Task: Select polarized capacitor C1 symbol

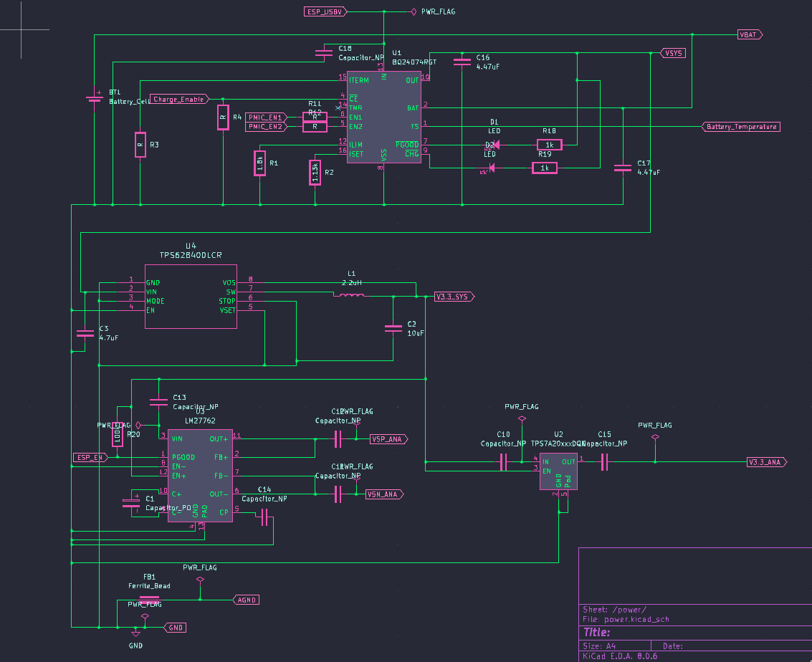Action: [x=131, y=503]
